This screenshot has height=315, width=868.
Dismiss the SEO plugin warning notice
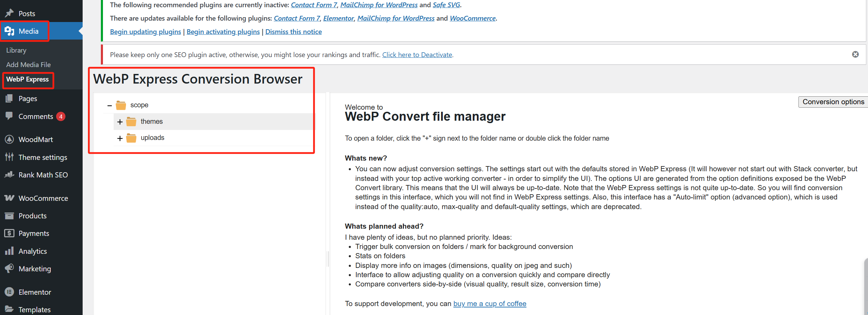(855, 54)
